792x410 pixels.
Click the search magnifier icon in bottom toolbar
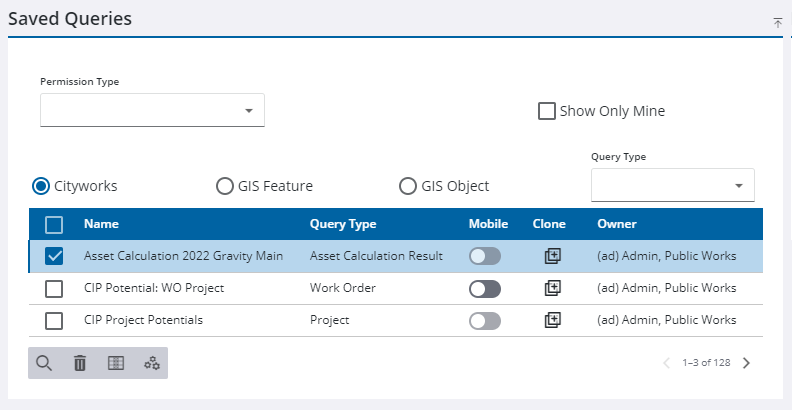(x=44, y=363)
